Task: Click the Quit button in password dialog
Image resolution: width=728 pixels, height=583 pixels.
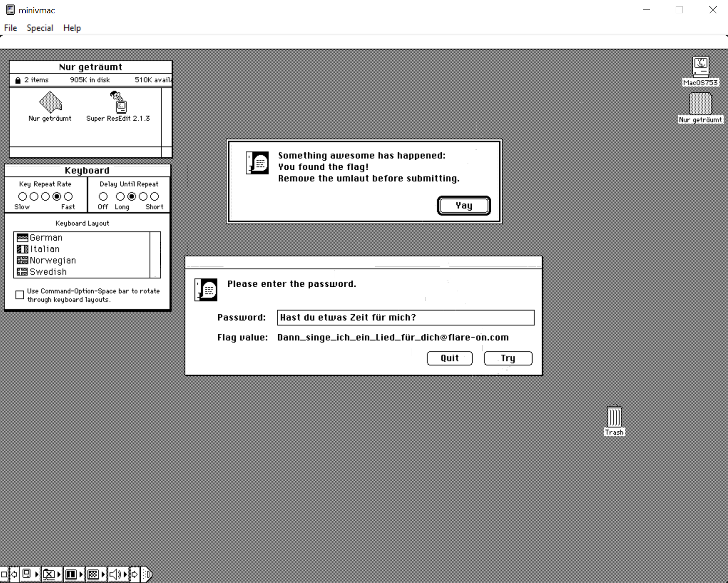Action: (449, 358)
